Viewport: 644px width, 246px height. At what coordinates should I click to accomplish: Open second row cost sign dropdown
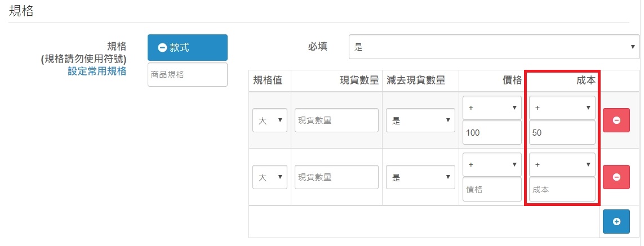pyautogui.click(x=562, y=164)
